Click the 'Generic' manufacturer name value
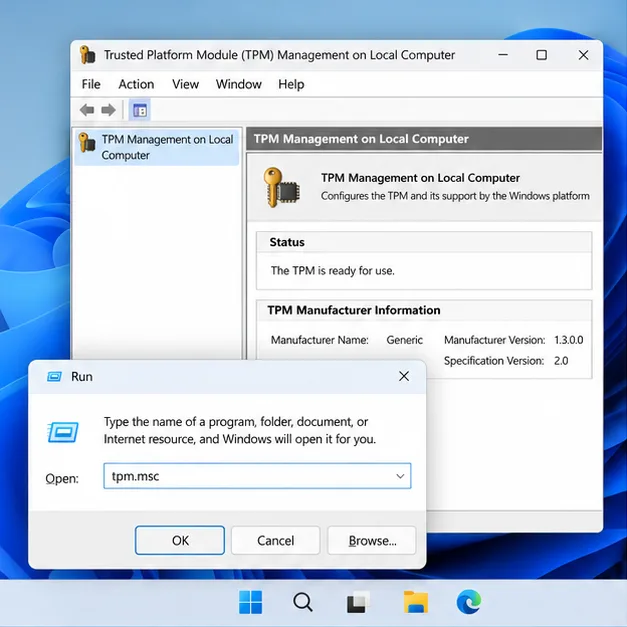 pyautogui.click(x=404, y=340)
